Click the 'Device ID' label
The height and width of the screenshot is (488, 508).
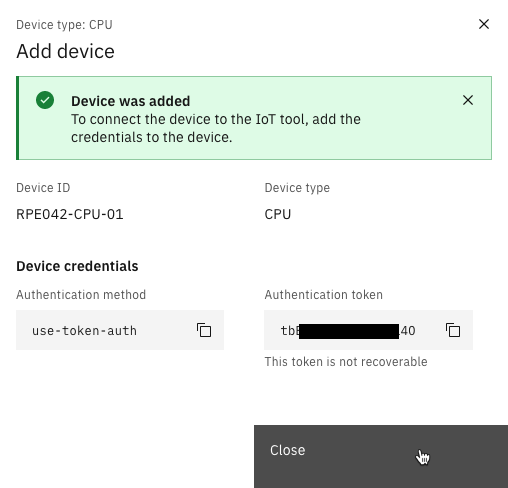(43, 188)
